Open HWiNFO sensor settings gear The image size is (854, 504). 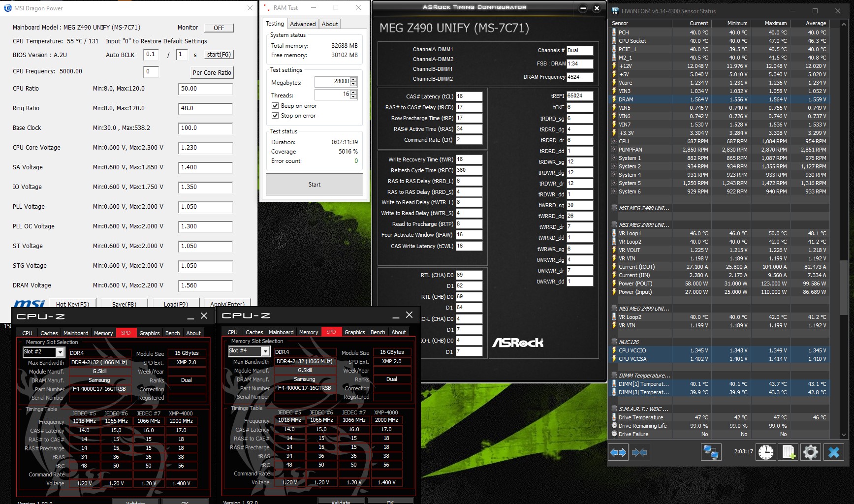[811, 452]
